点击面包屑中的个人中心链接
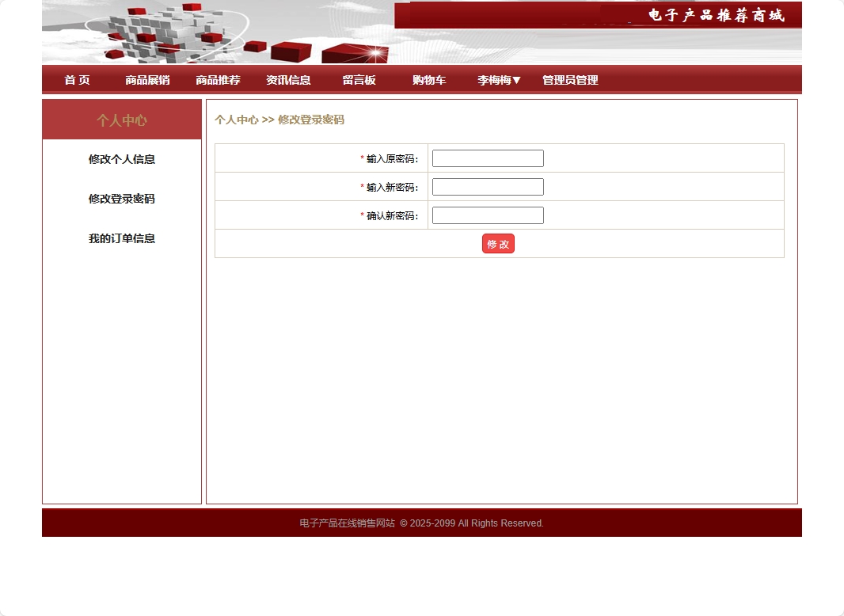This screenshot has width=844, height=616. click(237, 120)
